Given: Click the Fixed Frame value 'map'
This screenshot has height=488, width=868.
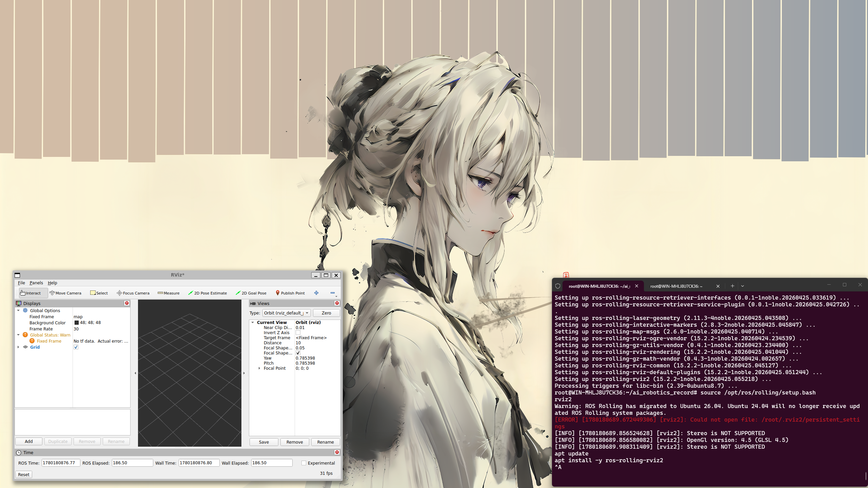Looking at the screenshot, I should tap(78, 317).
